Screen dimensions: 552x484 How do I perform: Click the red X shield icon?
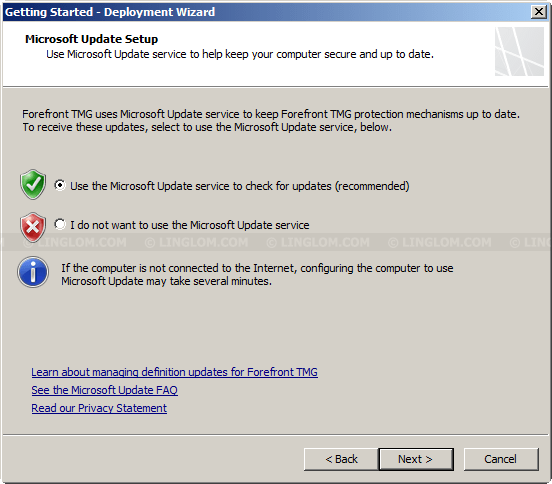[x=33, y=227]
